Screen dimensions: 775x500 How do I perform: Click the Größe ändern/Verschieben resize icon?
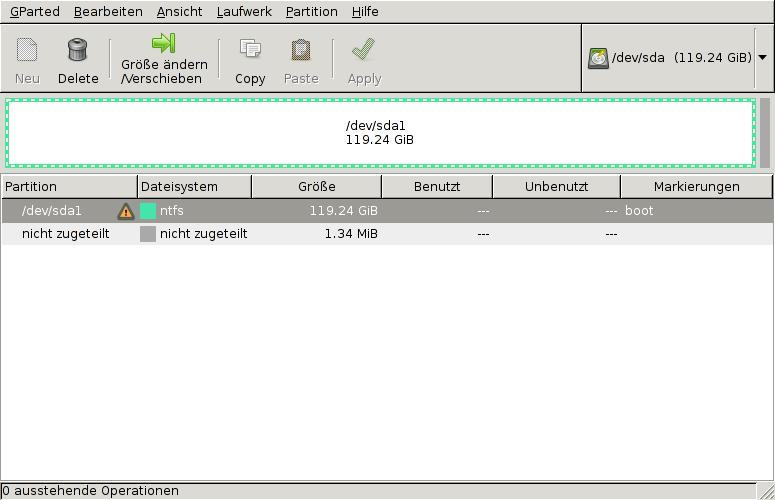tap(164, 43)
